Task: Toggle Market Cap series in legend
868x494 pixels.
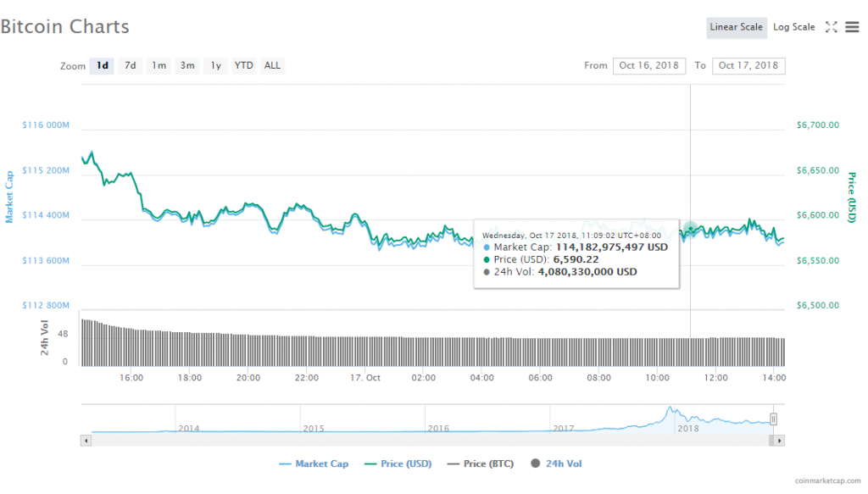Action: pos(314,463)
